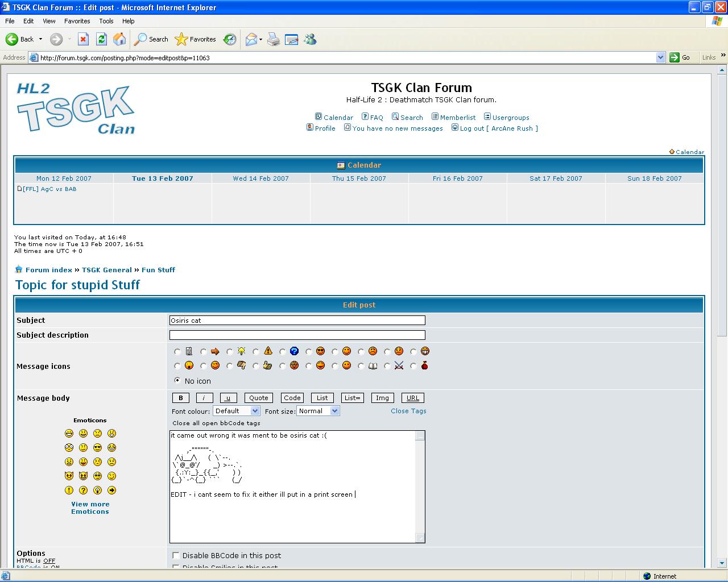Insert the grinning twisted devil emoticon

[83, 476]
